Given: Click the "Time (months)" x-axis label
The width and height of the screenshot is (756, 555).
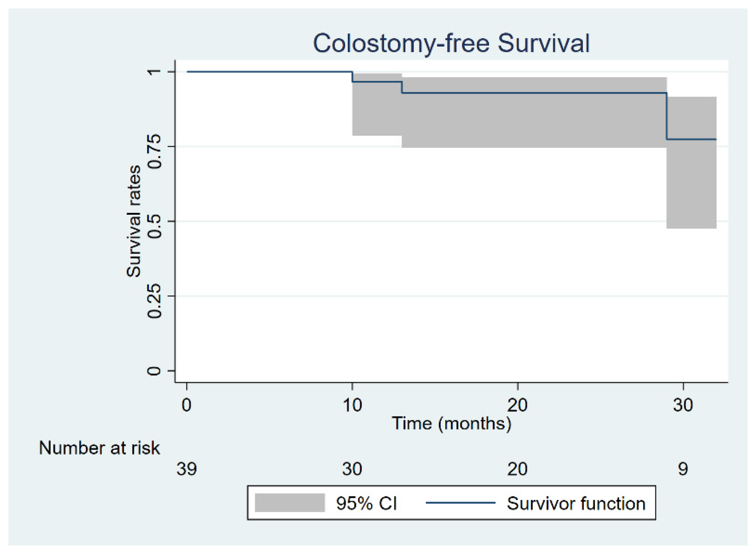Looking at the screenshot, I should 451,423.
